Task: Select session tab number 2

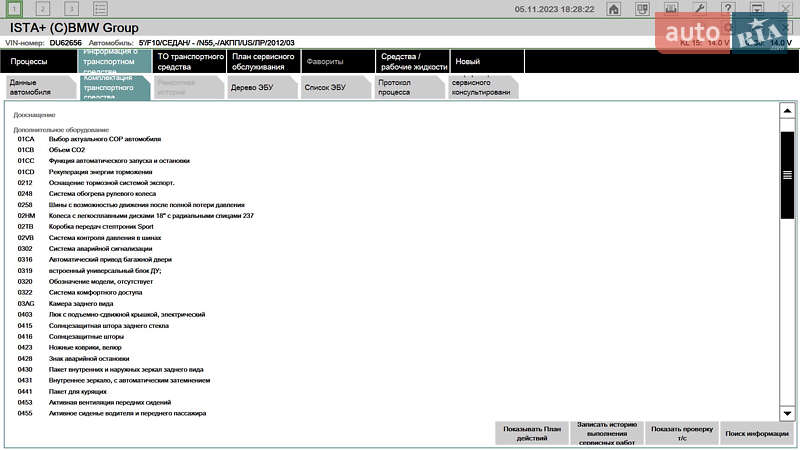Action: click(x=42, y=9)
